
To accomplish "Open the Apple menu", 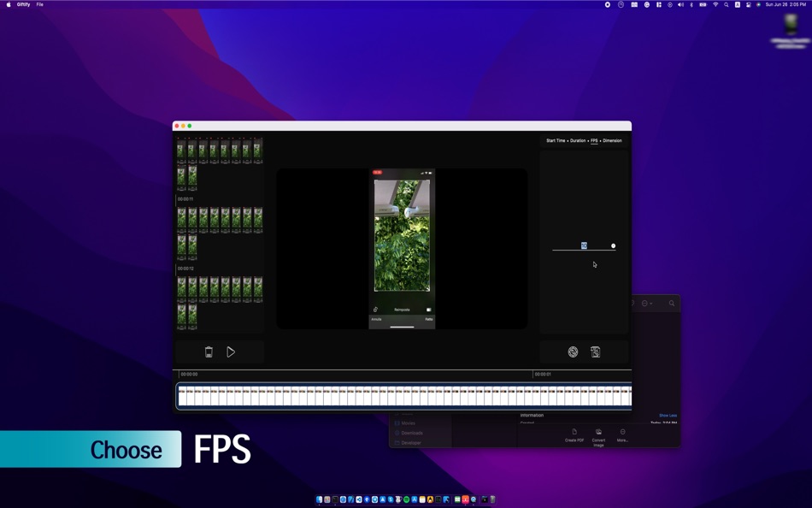I will tap(9, 4).
